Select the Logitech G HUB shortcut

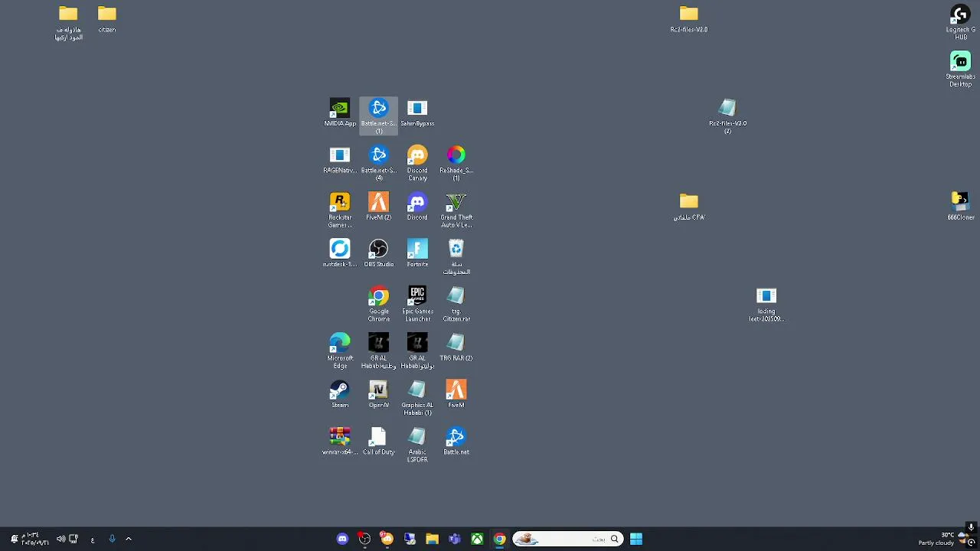coord(960,22)
